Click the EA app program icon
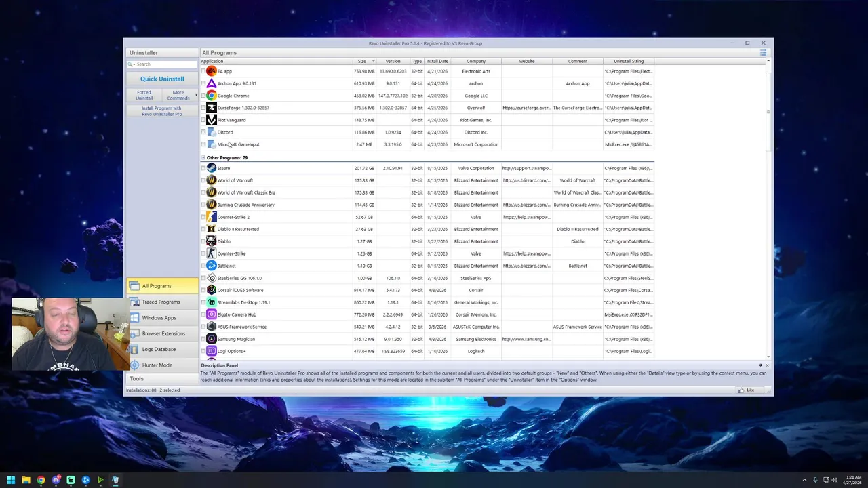 [x=212, y=71]
